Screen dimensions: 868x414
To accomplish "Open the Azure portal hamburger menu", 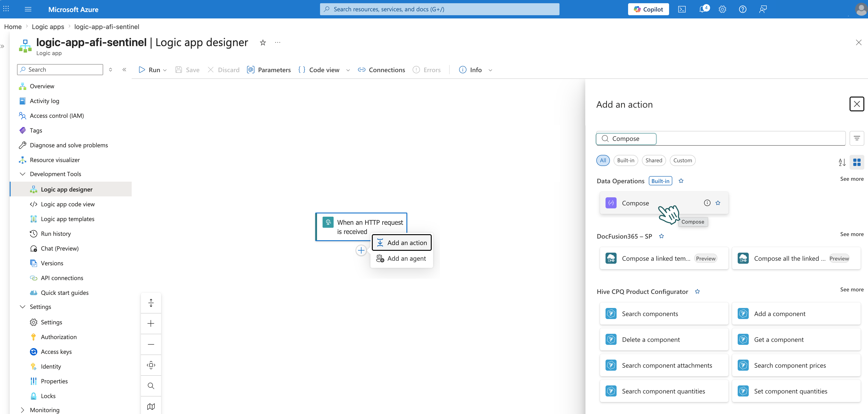I will (28, 9).
